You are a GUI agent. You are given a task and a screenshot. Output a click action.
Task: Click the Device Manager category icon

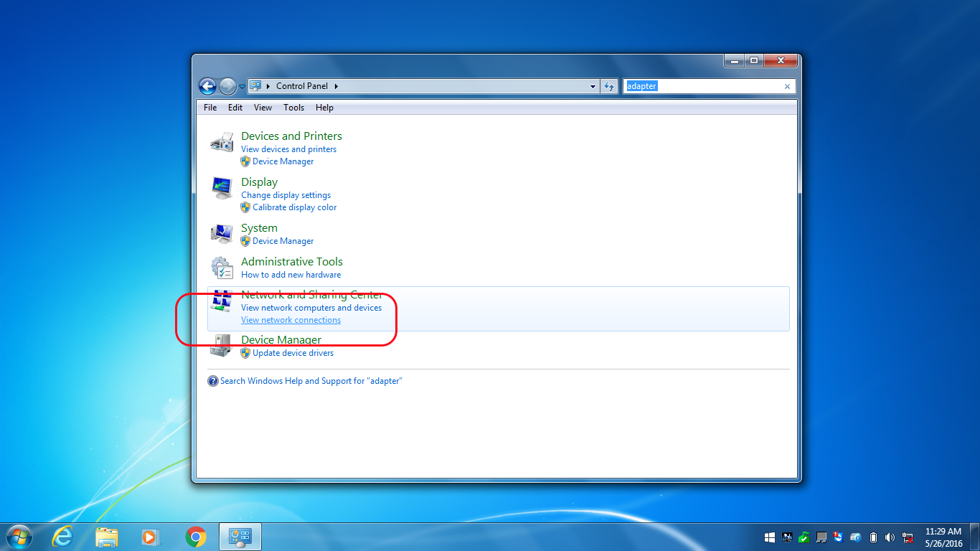(x=222, y=346)
